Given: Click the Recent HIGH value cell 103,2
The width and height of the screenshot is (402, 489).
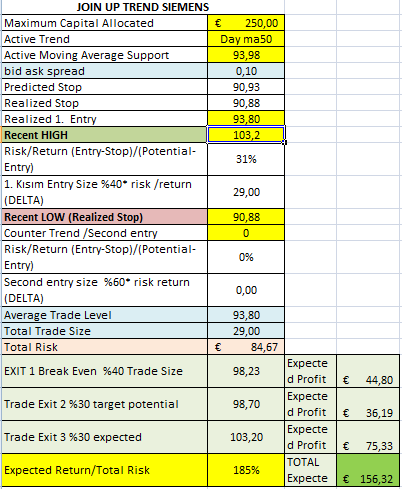Looking at the screenshot, I should pos(246,135).
